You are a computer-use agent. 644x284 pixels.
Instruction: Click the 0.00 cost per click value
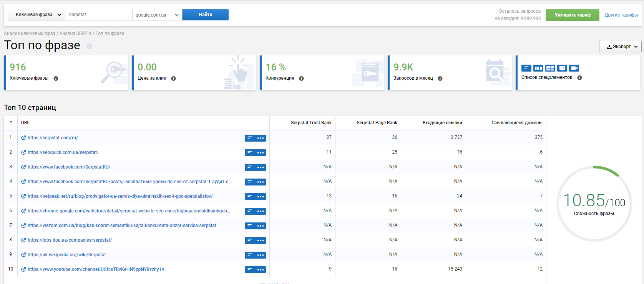pyautogui.click(x=147, y=67)
